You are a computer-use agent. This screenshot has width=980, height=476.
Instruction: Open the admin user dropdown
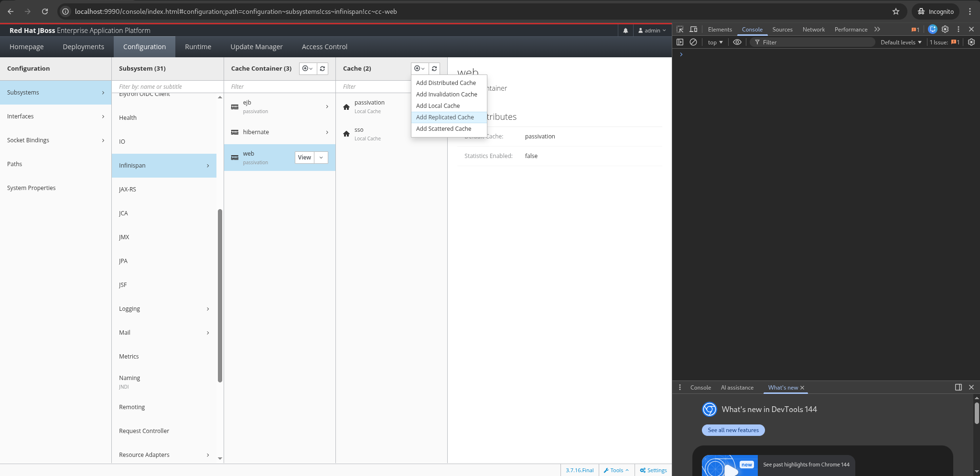coord(652,31)
